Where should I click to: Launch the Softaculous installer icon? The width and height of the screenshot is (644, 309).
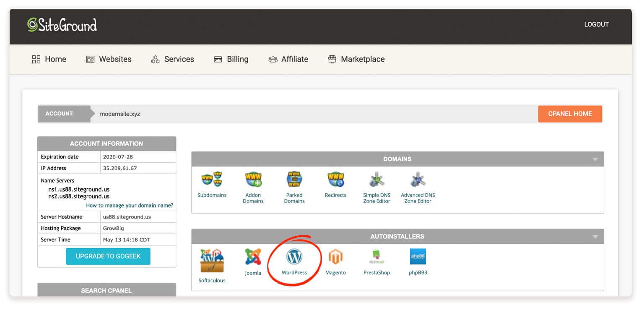click(x=212, y=260)
